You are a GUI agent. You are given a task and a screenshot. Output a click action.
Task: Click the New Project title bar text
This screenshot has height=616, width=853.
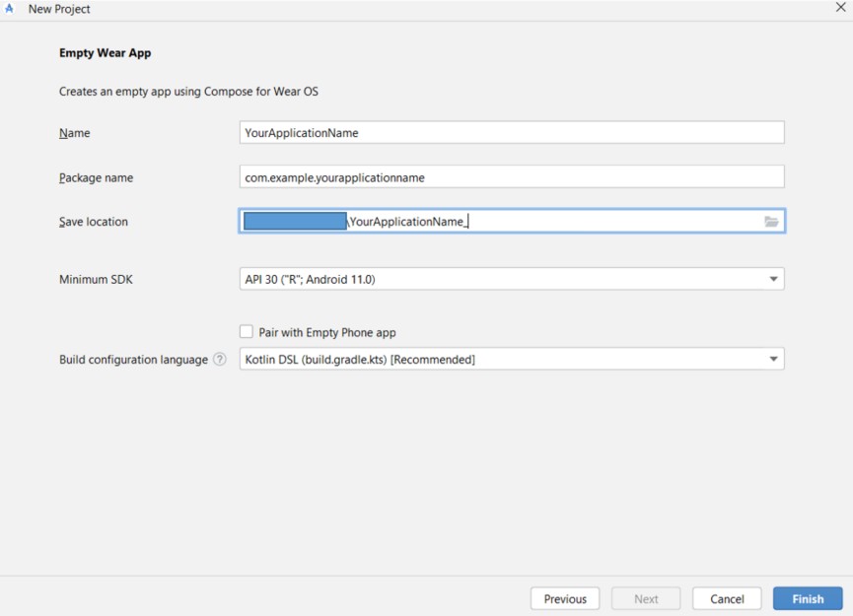(59, 9)
